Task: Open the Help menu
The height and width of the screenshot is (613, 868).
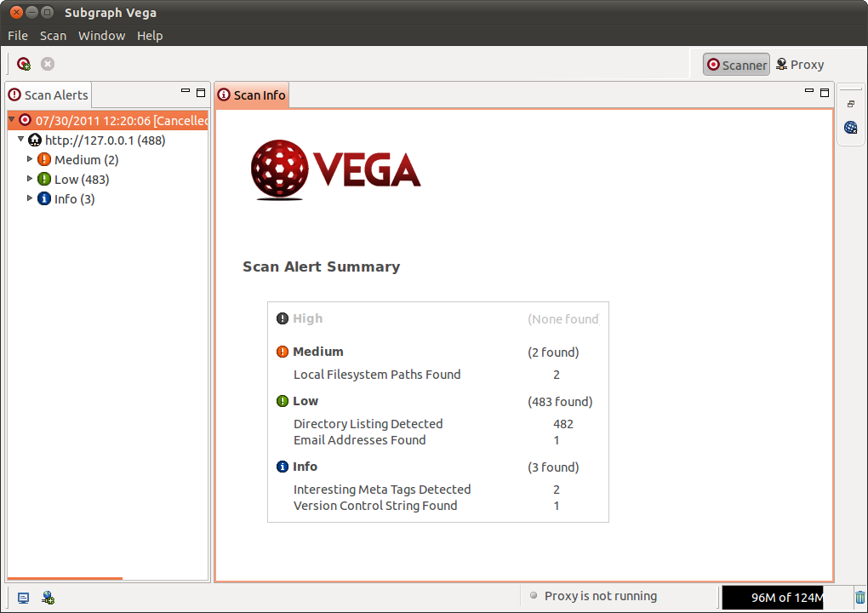Action: coord(150,36)
